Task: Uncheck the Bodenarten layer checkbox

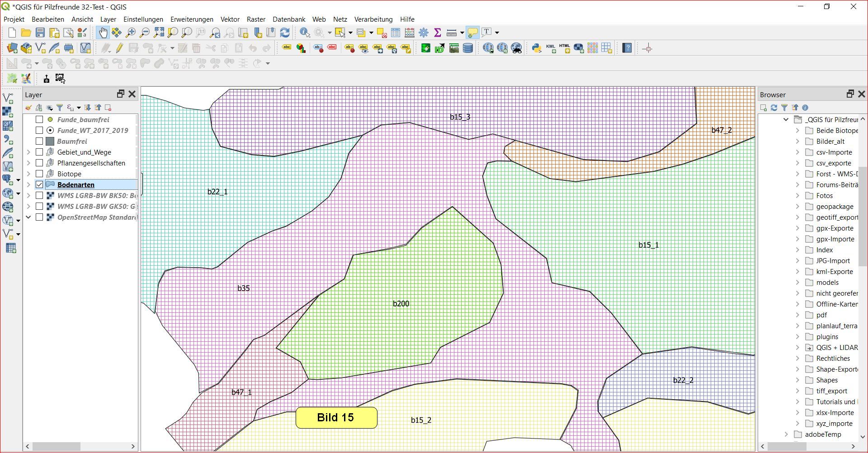Action: [39, 184]
